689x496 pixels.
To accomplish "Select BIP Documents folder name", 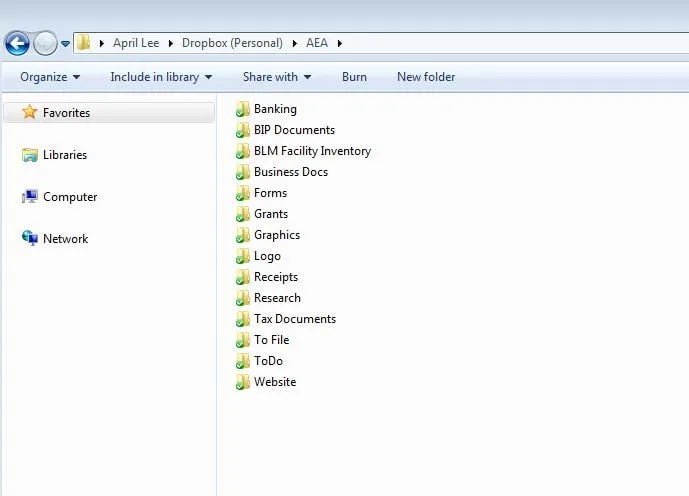I will (x=294, y=130).
